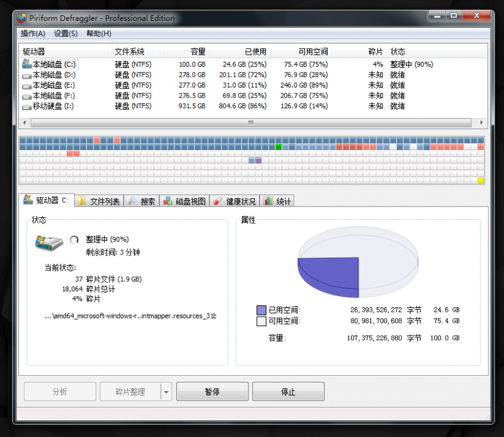Click the 107,375,226,880 bytes capacity value
This screenshot has height=437, width=504.
coord(374,338)
